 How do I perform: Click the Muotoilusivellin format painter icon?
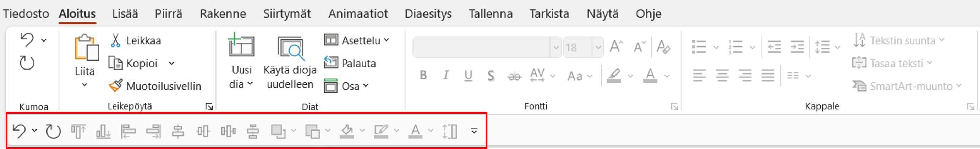pos(116,86)
